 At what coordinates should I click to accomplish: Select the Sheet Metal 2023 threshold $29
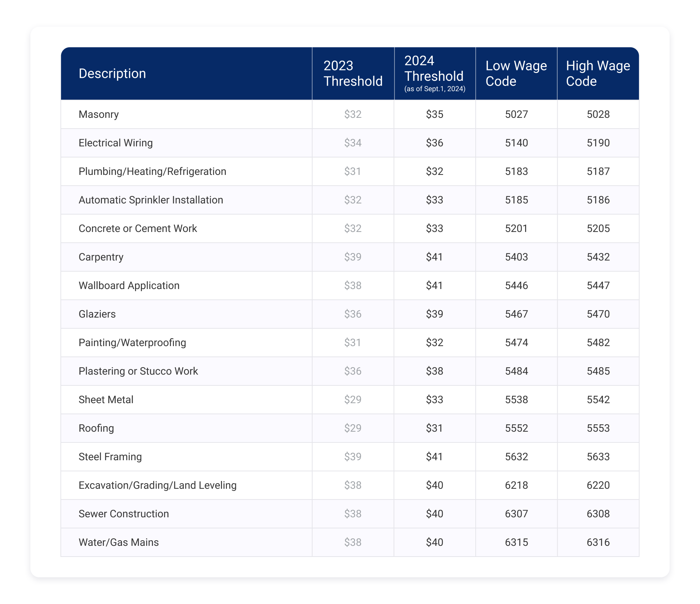pyautogui.click(x=353, y=399)
